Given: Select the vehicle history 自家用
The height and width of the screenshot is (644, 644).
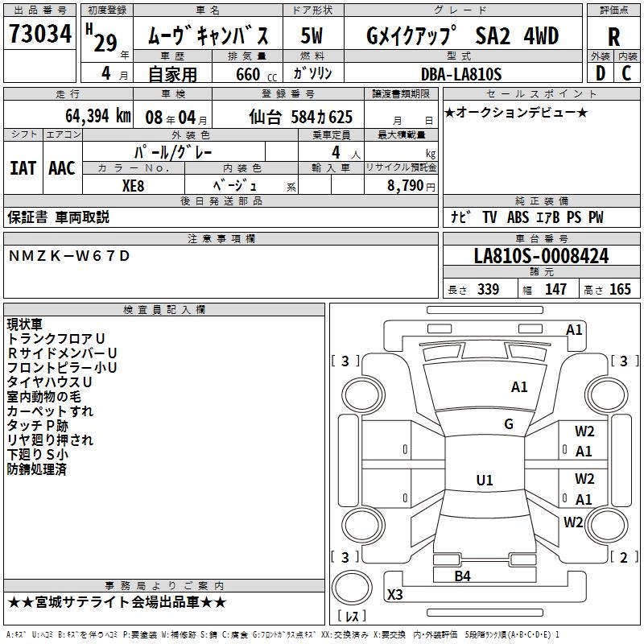Looking at the screenshot, I should (172, 74).
